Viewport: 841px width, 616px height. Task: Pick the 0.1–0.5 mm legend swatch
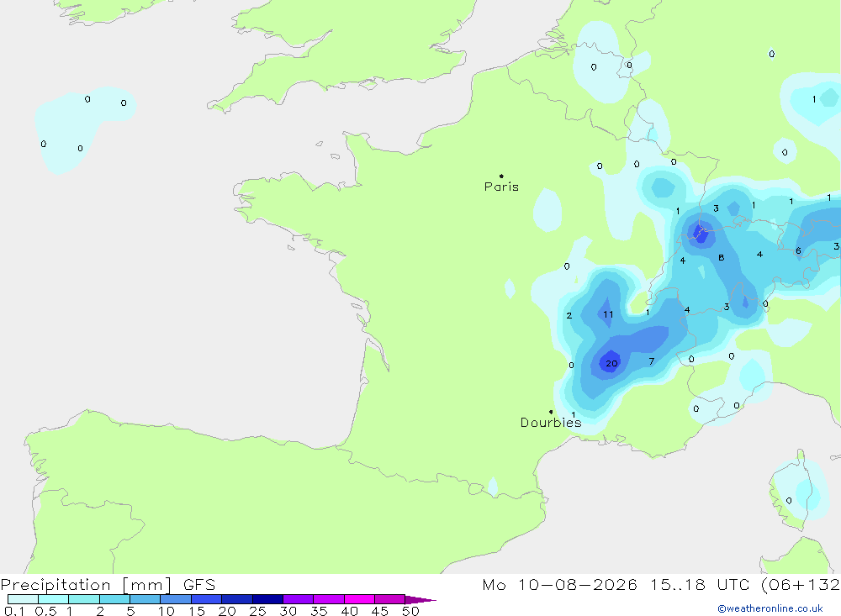click(23, 599)
